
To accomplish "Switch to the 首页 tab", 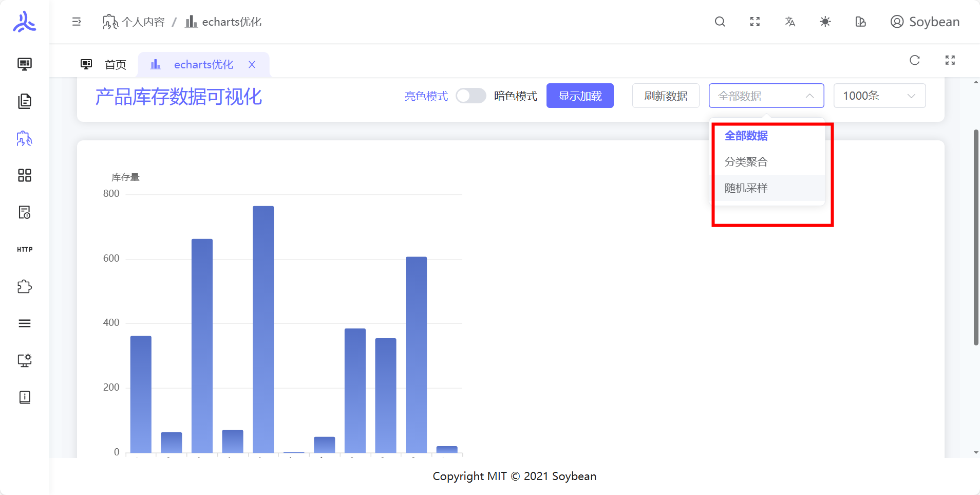I will click(104, 65).
